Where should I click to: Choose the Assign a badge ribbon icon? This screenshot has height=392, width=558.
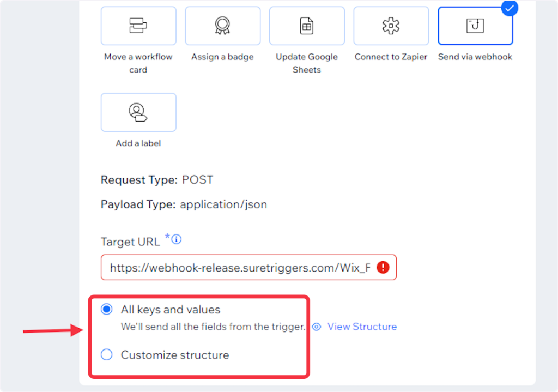pyautogui.click(x=222, y=26)
